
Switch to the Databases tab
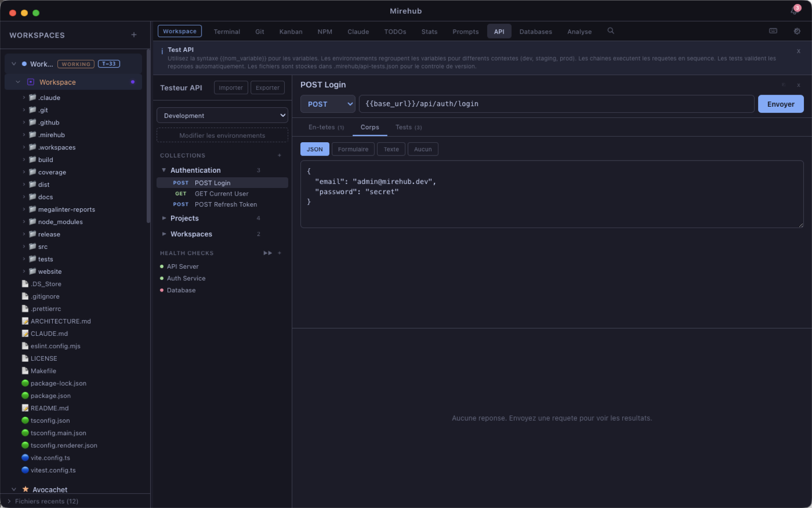535,31
